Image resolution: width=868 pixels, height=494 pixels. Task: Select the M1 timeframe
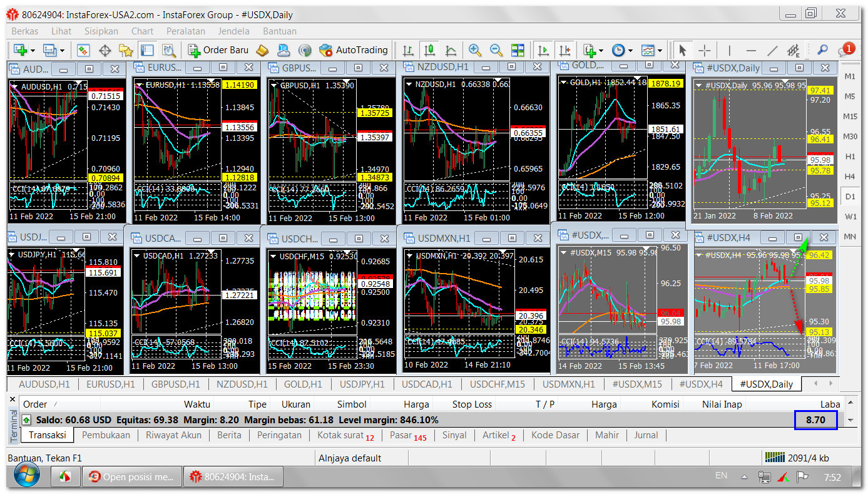[850, 76]
